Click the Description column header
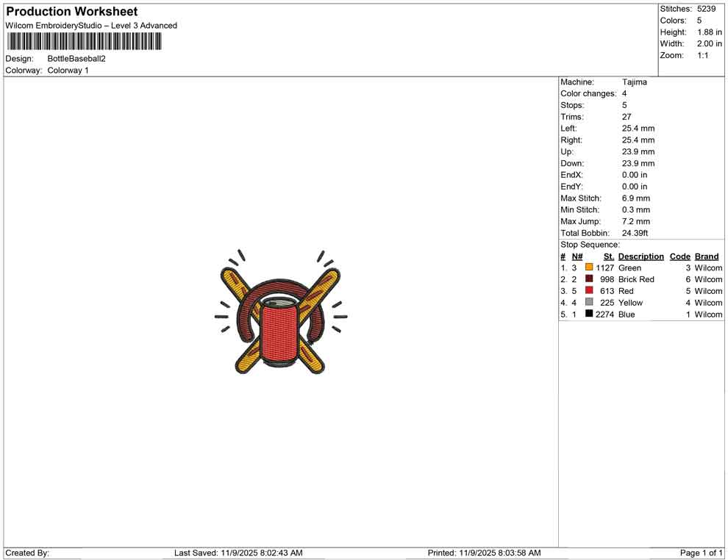The image size is (728, 560). tap(641, 256)
